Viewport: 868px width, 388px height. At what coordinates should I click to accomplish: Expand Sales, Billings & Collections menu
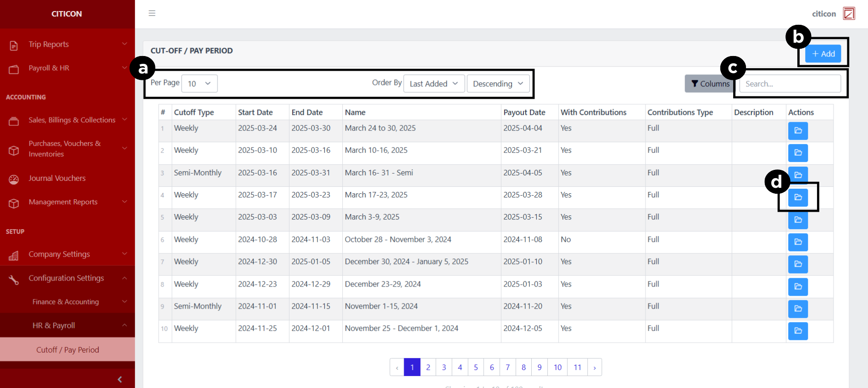67,120
